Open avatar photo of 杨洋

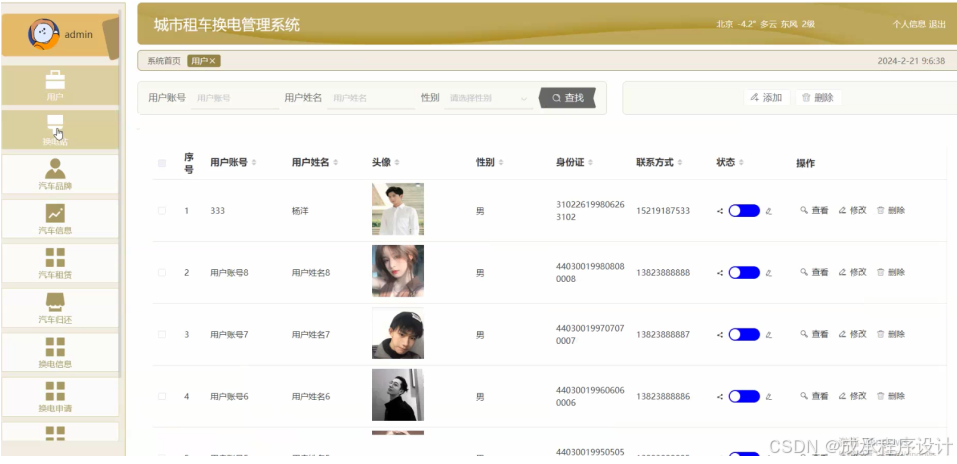(x=398, y=209)
